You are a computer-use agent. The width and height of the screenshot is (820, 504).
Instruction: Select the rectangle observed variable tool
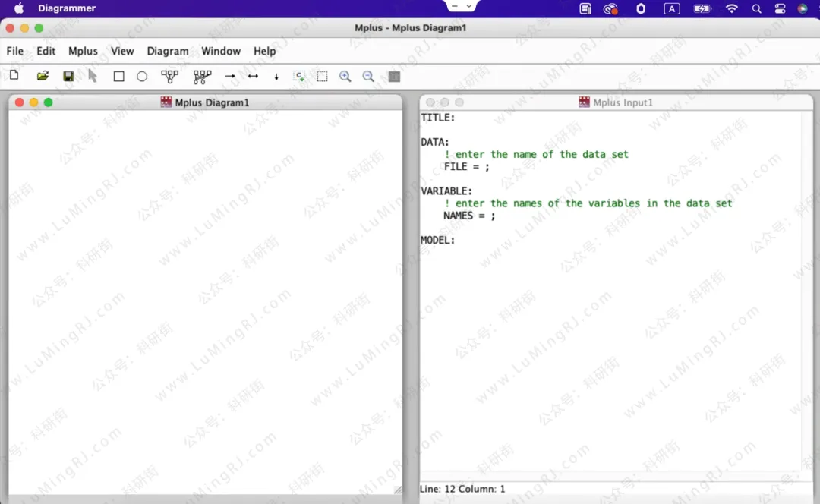(118, 77)
